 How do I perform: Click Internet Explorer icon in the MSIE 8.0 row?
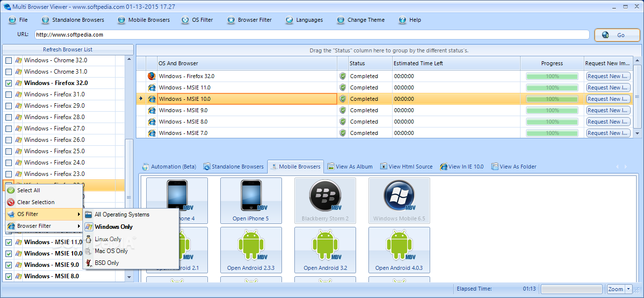(x=152, y=122)
